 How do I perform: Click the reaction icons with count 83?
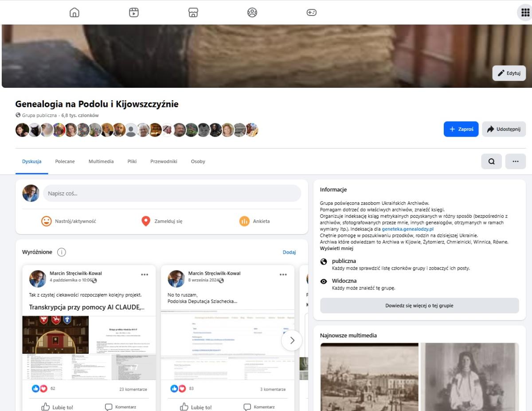[178, 389]
